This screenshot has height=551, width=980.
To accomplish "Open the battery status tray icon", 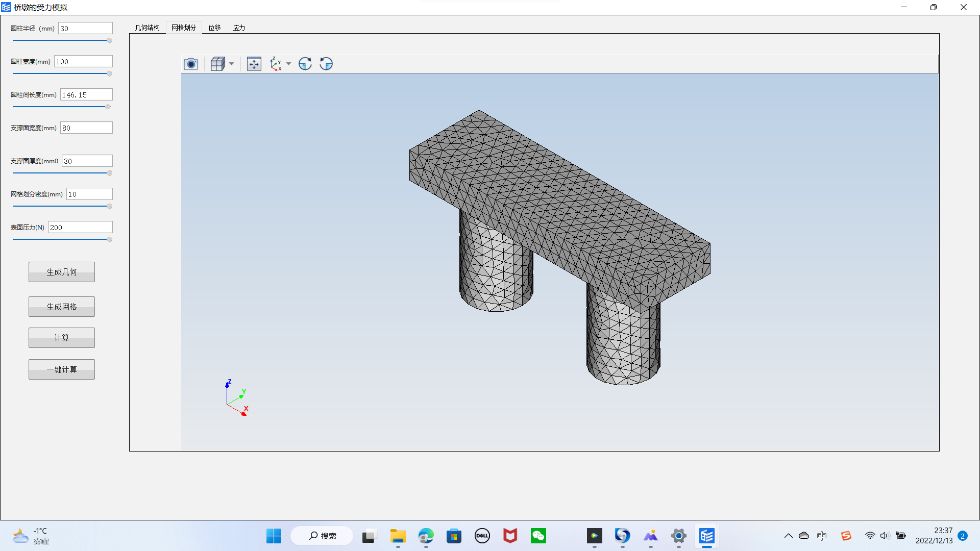I will click(901, 536).
